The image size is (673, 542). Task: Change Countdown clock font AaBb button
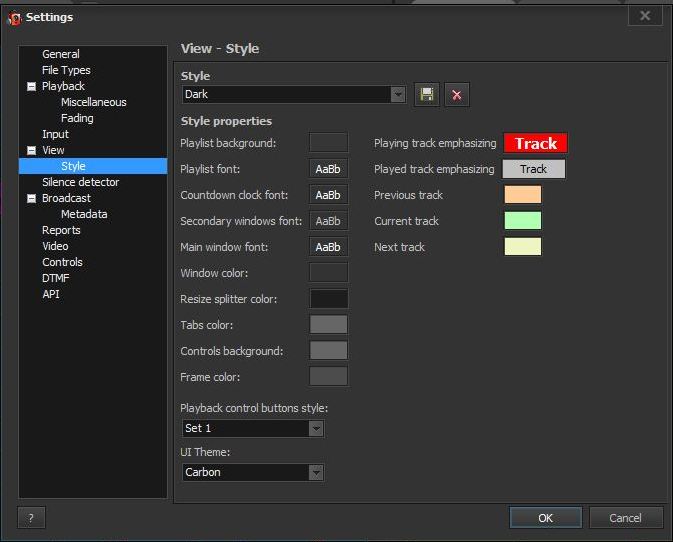pos(328,195)
